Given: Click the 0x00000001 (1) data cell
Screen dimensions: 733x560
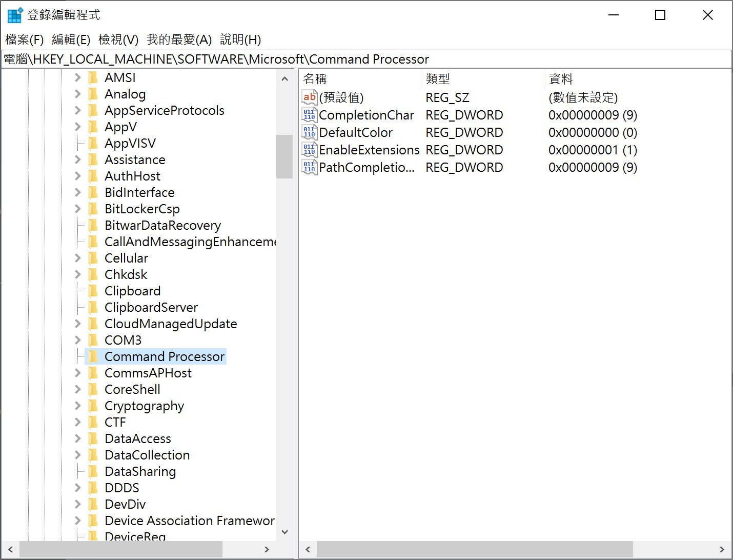Looking at the screenshot, I should [x=593, y=150].
